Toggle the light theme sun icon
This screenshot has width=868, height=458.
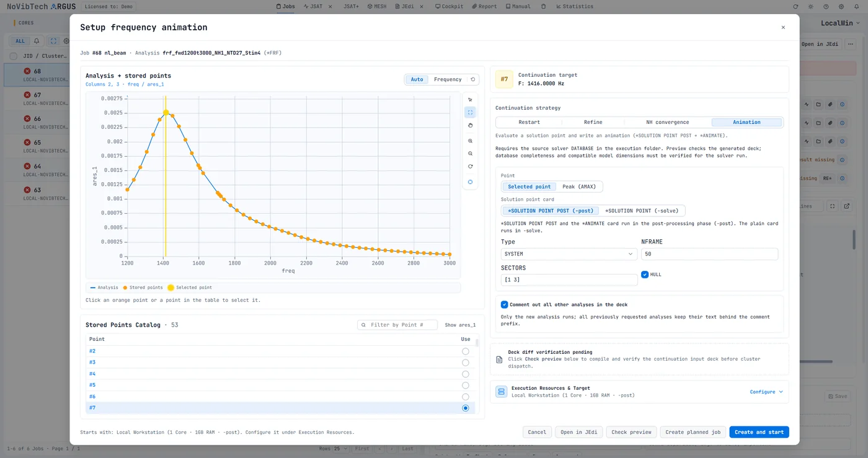[x=810, y=7]
